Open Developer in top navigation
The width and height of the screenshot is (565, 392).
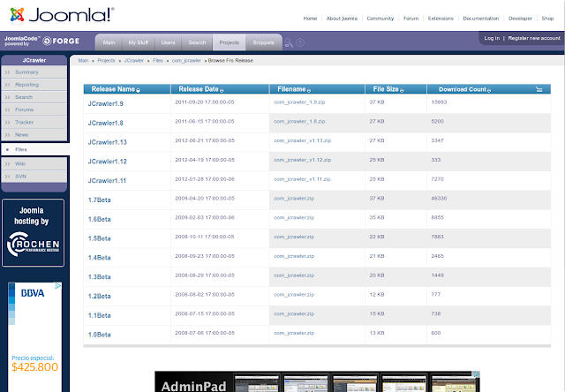click(x=520, y=19)
